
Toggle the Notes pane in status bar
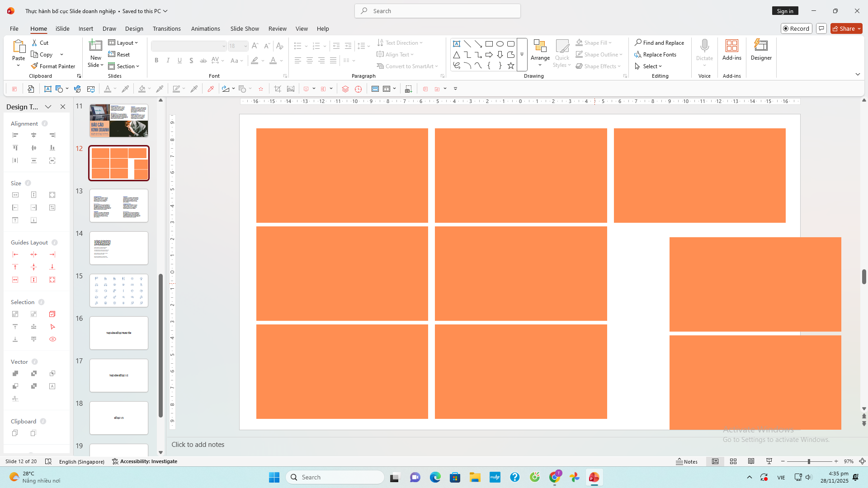(x=687, y=461)
